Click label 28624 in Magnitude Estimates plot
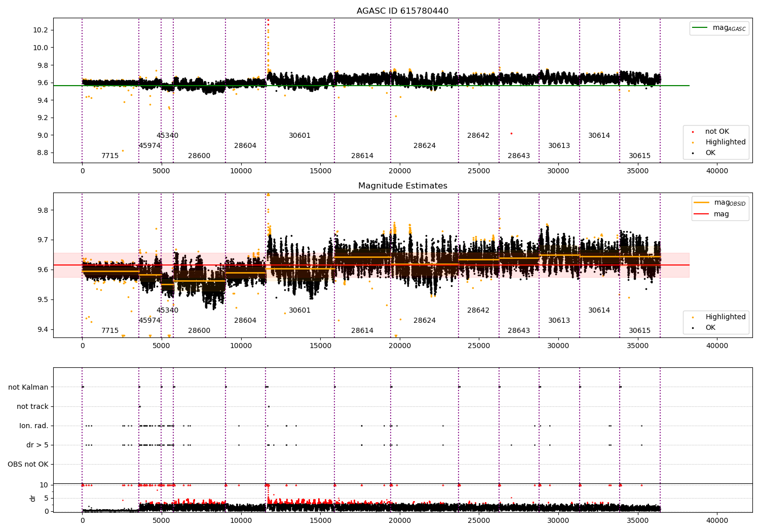 [425, 321]
